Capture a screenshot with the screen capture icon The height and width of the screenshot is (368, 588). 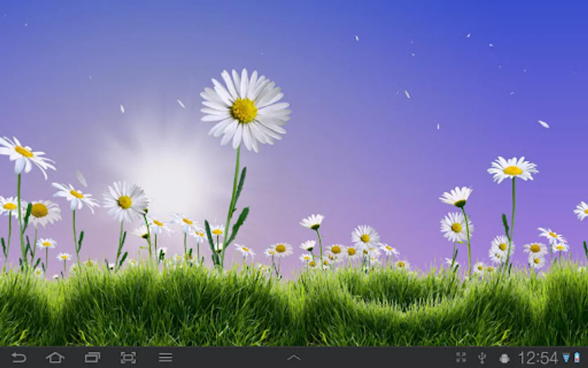coord(129,358)
